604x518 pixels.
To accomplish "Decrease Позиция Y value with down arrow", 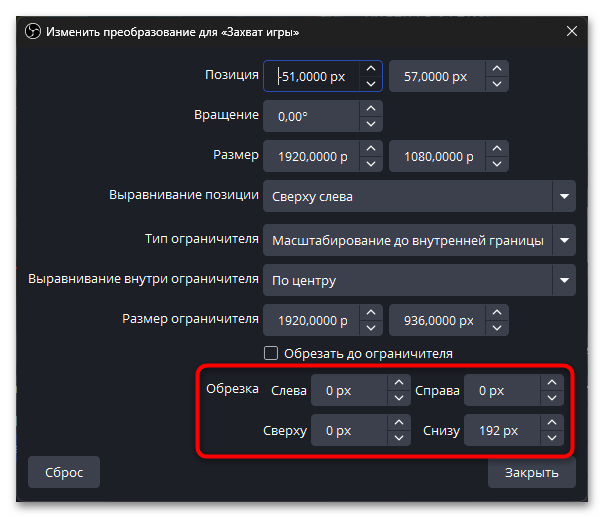I will point(497,84).
